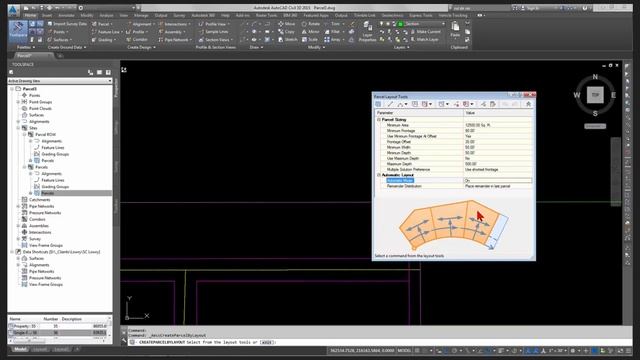The height and width of the screenshot is (360, 640).
Task: Collapse the Automatic Layout group
Action: click(378, 175)
